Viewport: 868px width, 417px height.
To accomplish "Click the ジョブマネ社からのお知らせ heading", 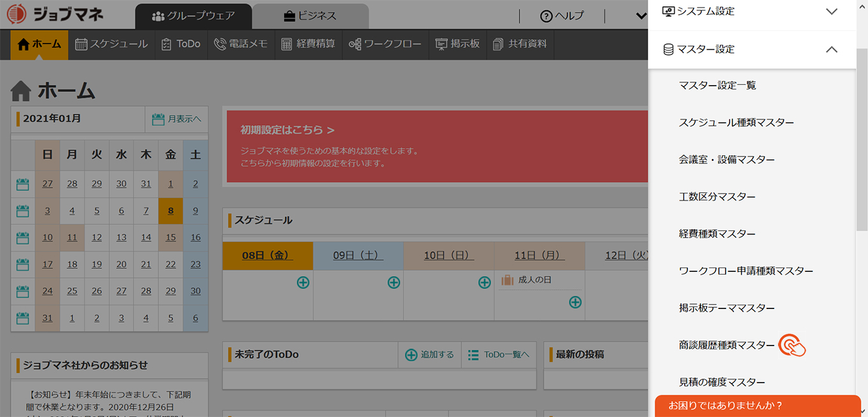I will [85, 365].
